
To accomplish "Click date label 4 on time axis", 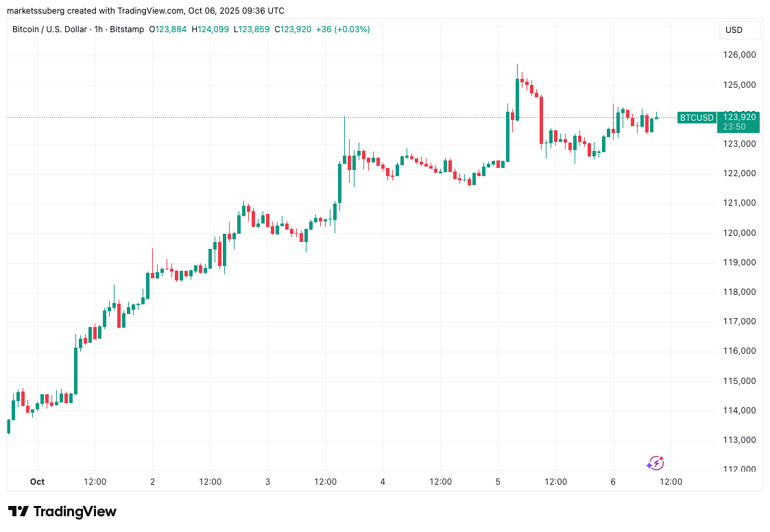I will click(383, 482).
